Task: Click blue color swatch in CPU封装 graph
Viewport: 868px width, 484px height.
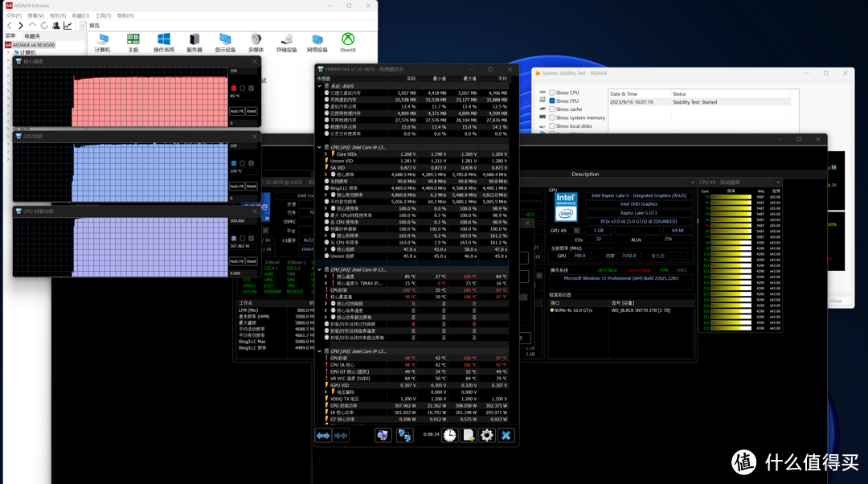Action: (x=234, y=163)
